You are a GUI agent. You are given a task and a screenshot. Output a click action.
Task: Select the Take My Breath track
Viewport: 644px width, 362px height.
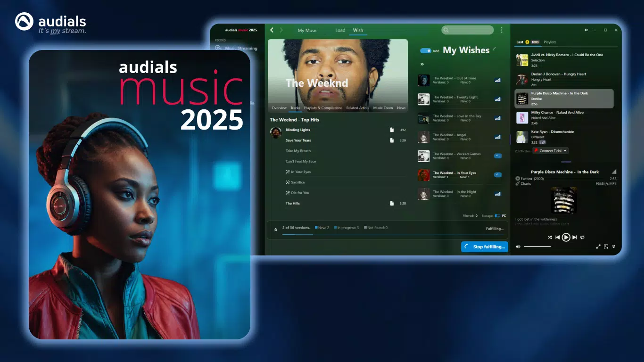coord(298,151)
